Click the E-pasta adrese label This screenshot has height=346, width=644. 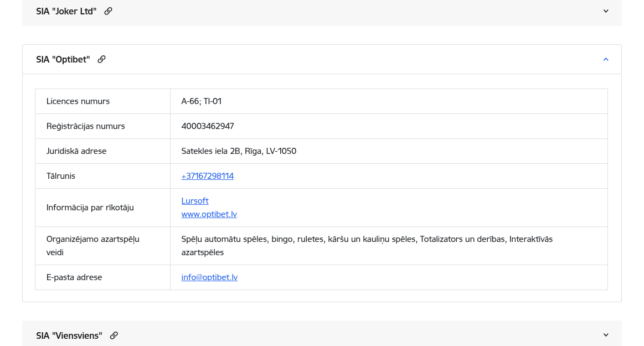pyautogui.click(x=74, y=277)
